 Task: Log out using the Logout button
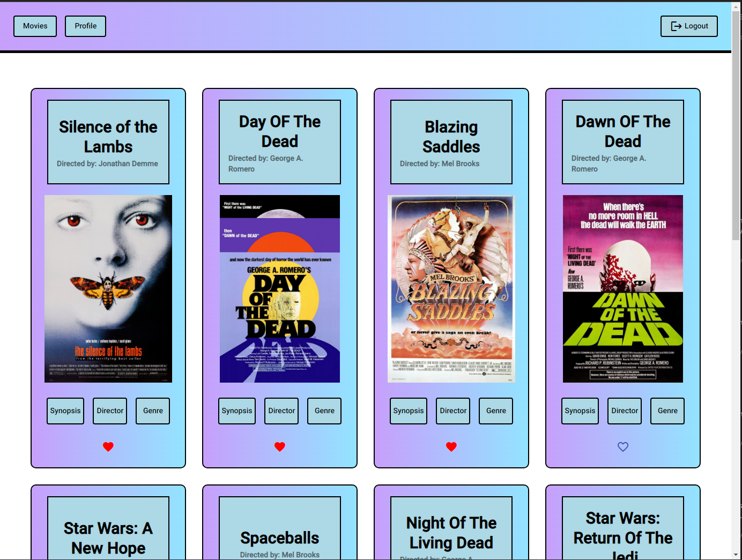[x=689, y=26]
